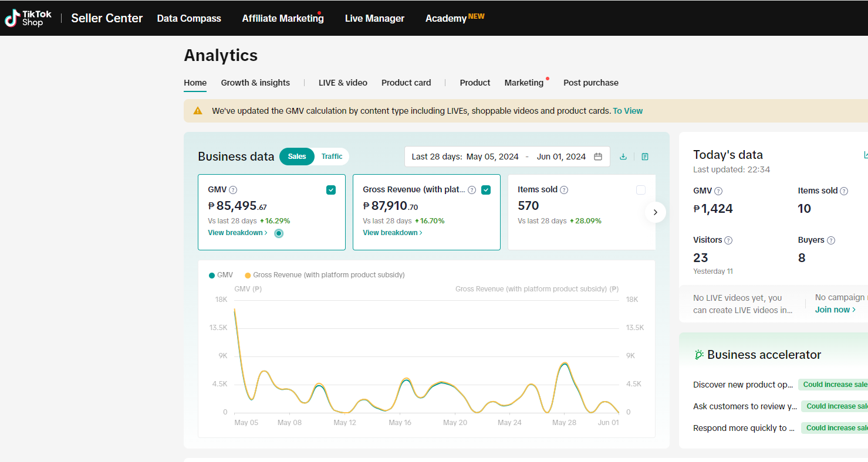Check the Items sold metric checkbox
The width and height of the screenshot is (868, 462).
coord(641,190)
